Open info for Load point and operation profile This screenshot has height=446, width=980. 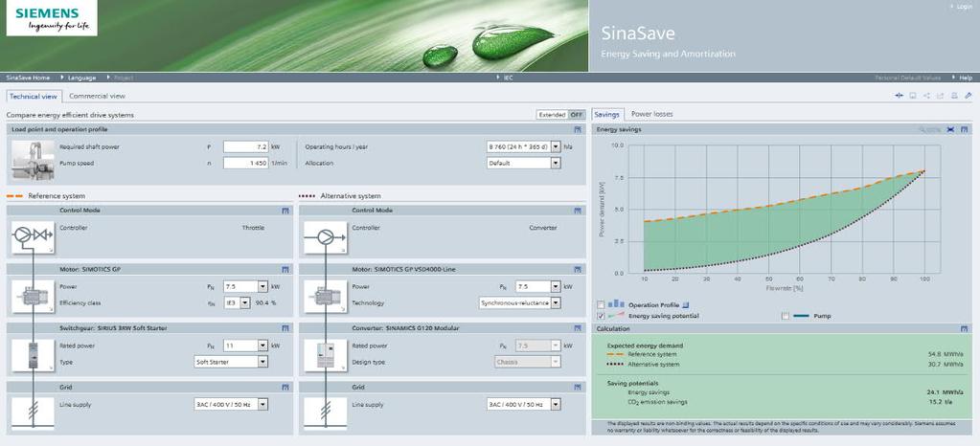577,129
